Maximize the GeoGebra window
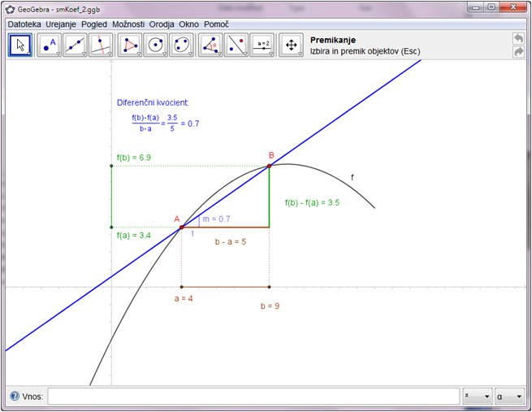This screenshot has width=532, height=412. [491, 7]
